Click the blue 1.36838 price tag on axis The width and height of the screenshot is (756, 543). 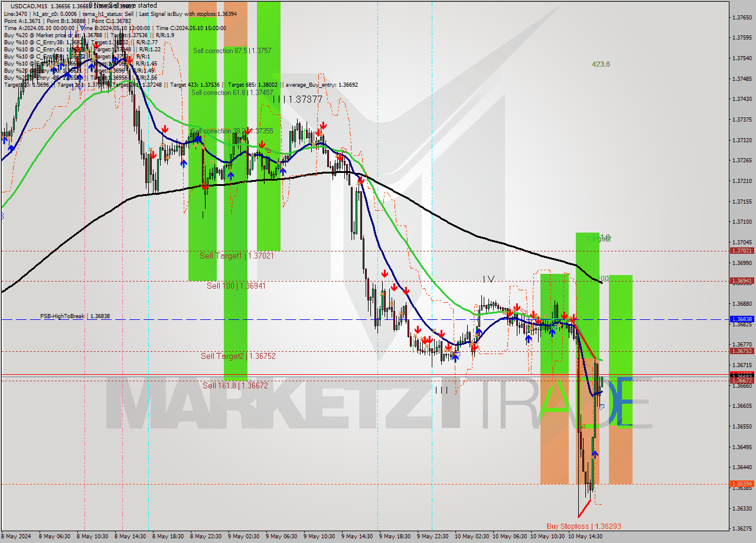pyautogui.click(x=742, y=319)
